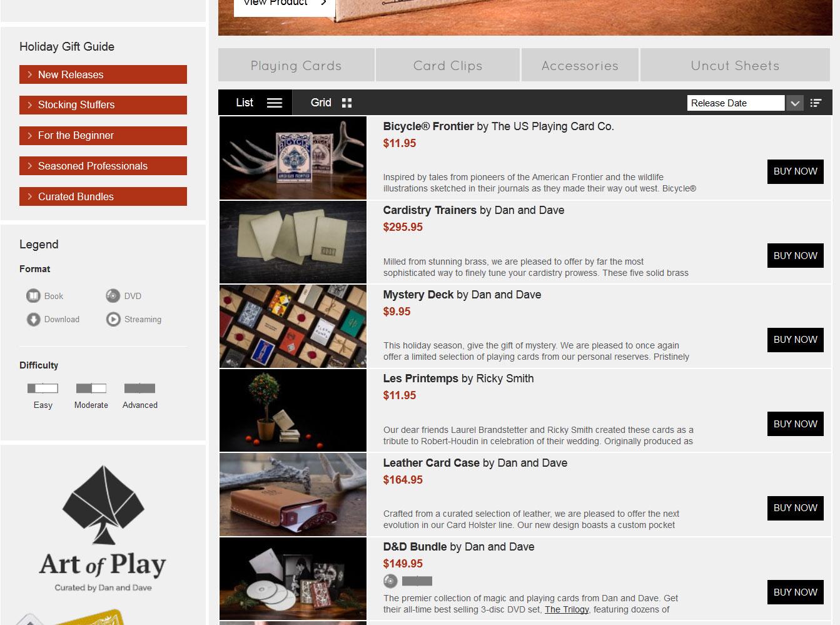Click the Art of Play spade logo
This screenshot has height=625, width=840.
103,506
